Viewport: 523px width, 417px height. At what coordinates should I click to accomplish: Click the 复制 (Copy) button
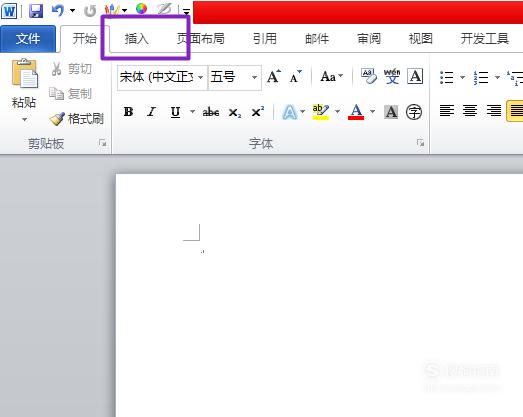[x=70, y=94]
